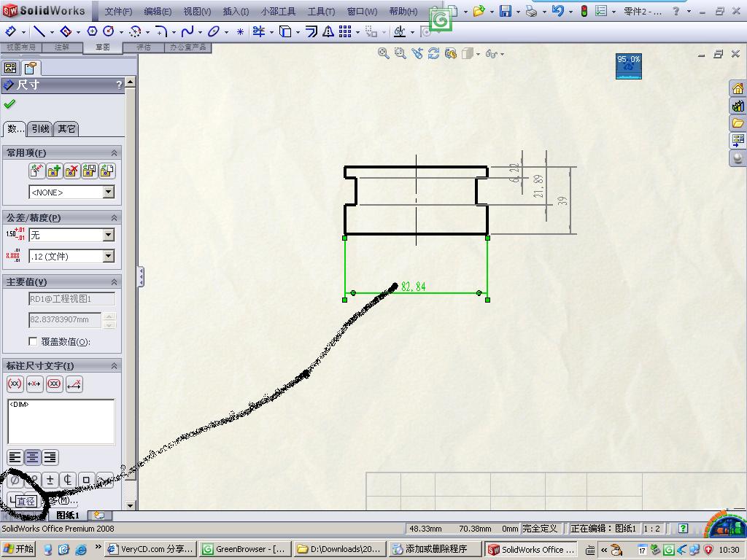Open the 文件(F) menu
The height and width of the screenshot is (560, 747).
coord(118,11)
